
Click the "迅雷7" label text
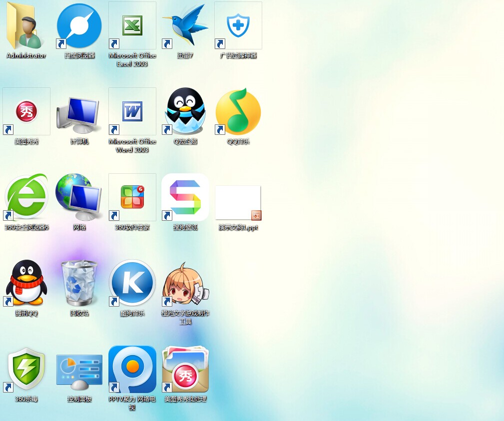tap(185, 55)
